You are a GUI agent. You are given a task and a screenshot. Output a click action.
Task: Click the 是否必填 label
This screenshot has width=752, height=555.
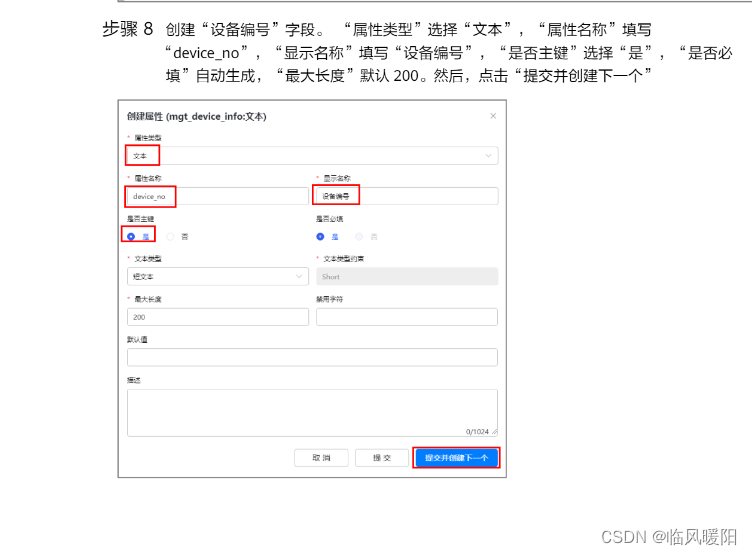pyautogui.click(x=329, y=219)
